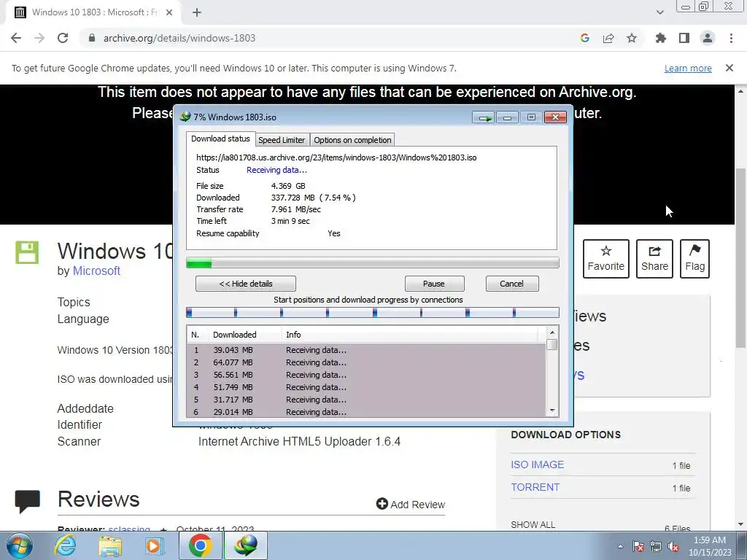This screenshot has width=747, height=560.
Task: Select connection row 6 with 29.014 MB
Action: point(366,412)
